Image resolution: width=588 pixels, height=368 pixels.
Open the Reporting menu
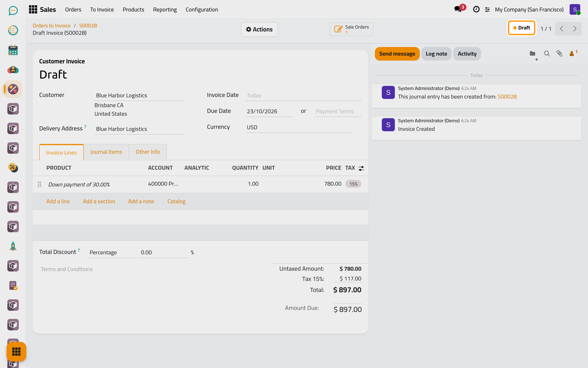click(x=165, y=10)
